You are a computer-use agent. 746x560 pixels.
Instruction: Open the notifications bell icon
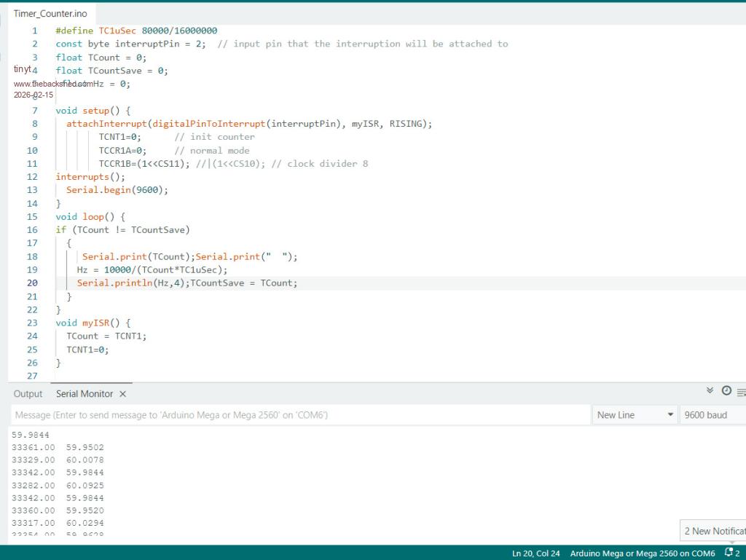click(731, 553)
